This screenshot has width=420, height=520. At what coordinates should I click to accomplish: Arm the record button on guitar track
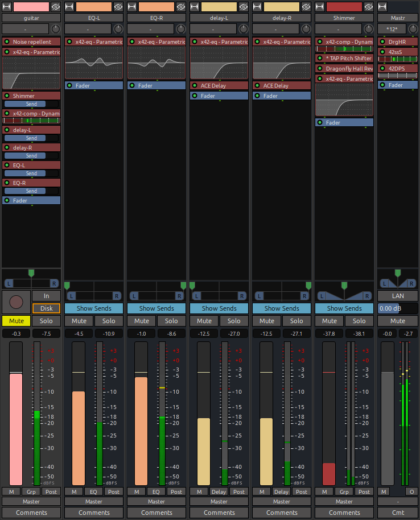pos(16,301)
